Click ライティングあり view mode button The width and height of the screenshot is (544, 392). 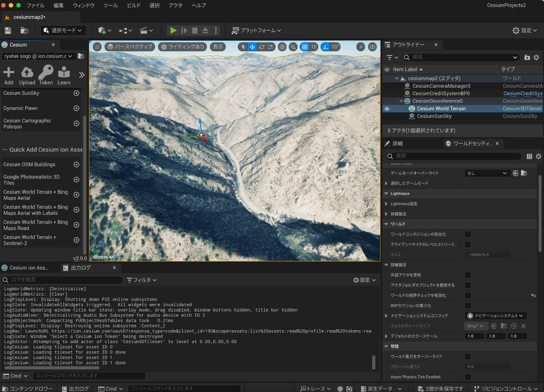click(183, 47)
